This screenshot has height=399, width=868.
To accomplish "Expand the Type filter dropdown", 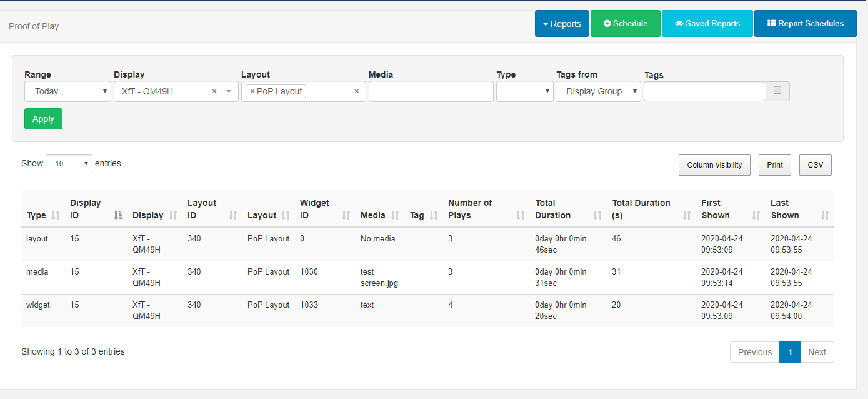I will coord(524,91).
